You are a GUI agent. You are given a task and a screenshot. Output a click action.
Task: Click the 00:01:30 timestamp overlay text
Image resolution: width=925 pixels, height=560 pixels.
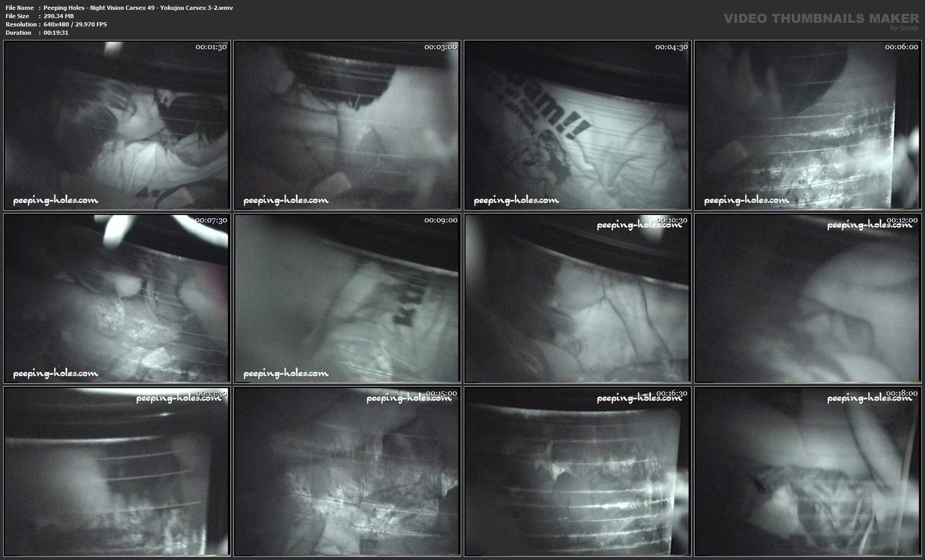tap(211, 47)
